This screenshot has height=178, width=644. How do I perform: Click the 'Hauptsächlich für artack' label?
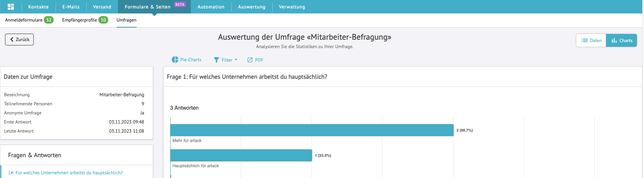click(196, 166)
